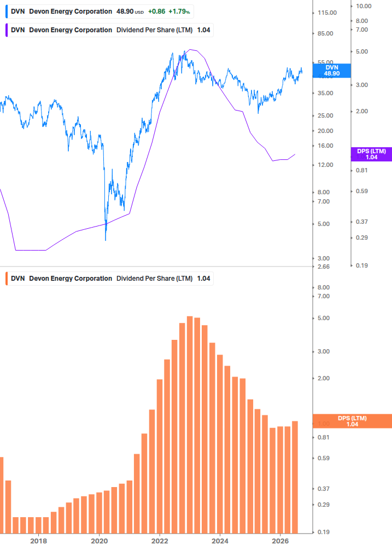
Task: Click the 12.00 price axis label
Action: [325, 165]
